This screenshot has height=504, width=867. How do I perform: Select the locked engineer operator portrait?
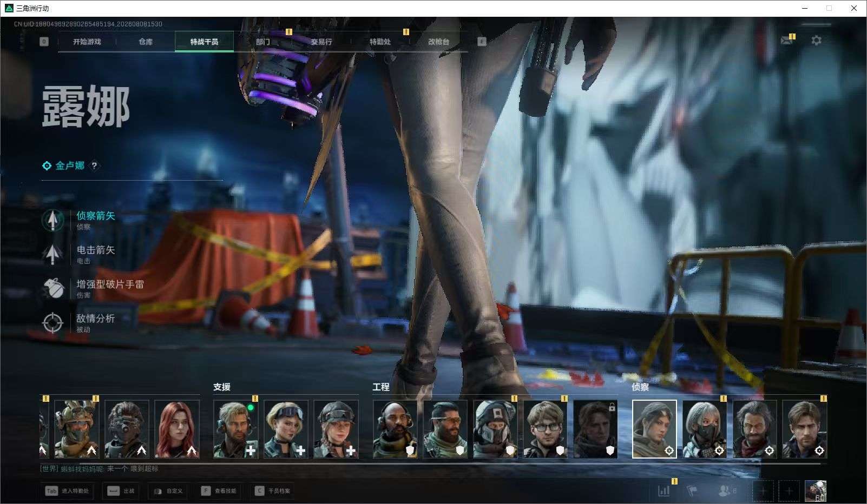[595, 429]
